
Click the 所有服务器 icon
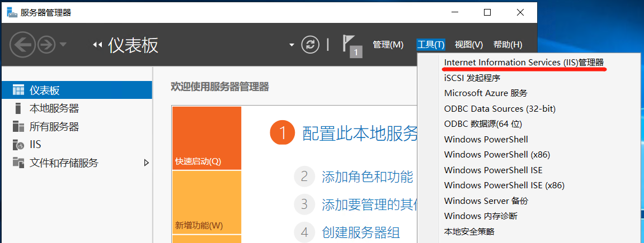(18, 127)
